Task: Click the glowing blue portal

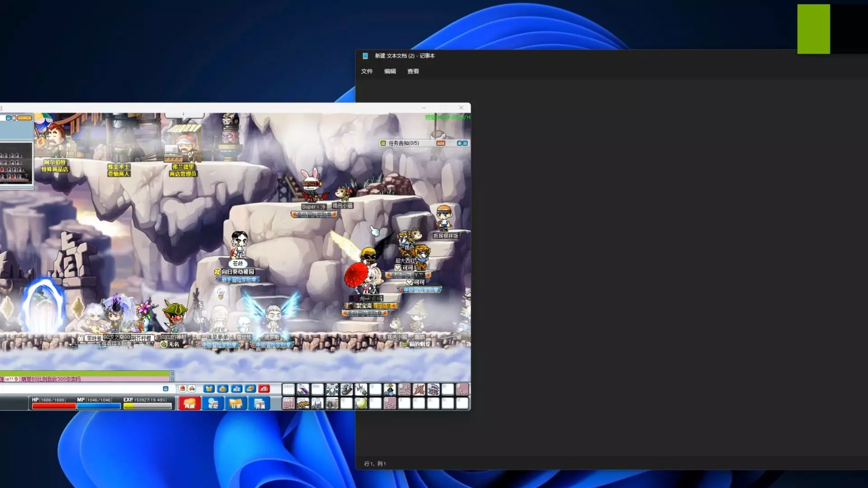Action: coord(43,305)
